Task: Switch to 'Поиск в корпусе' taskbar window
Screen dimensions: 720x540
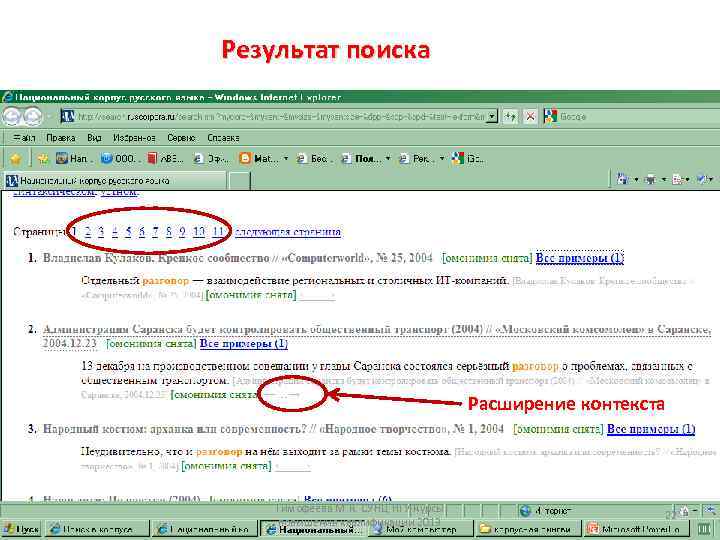Action: click(x=98, y=529)
